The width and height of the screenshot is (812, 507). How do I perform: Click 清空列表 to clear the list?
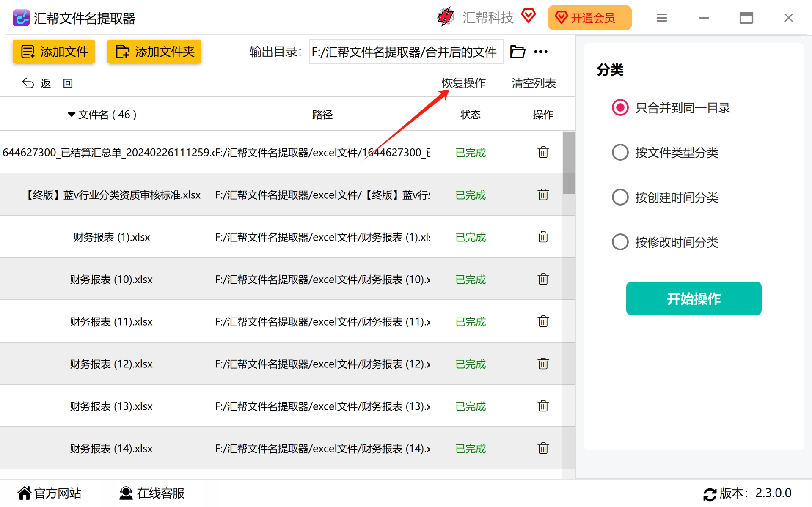pyautogui.click(x=534, y=83)
